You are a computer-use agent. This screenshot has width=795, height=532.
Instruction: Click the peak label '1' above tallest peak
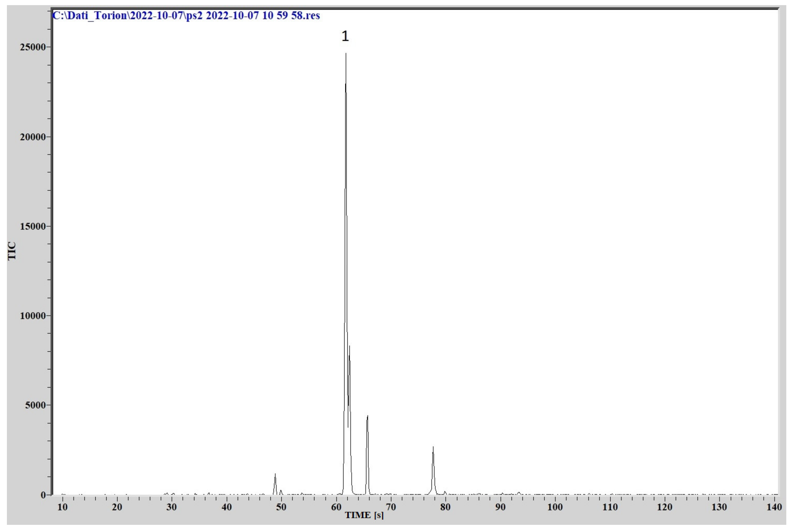(x=345, y=36)
